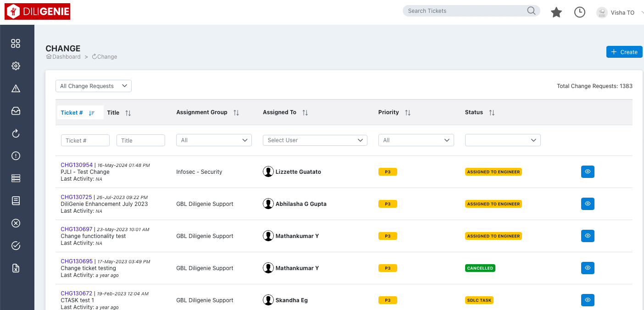View details of ticket CHG130954
The image size is (644, 310).
click(588, 172)
